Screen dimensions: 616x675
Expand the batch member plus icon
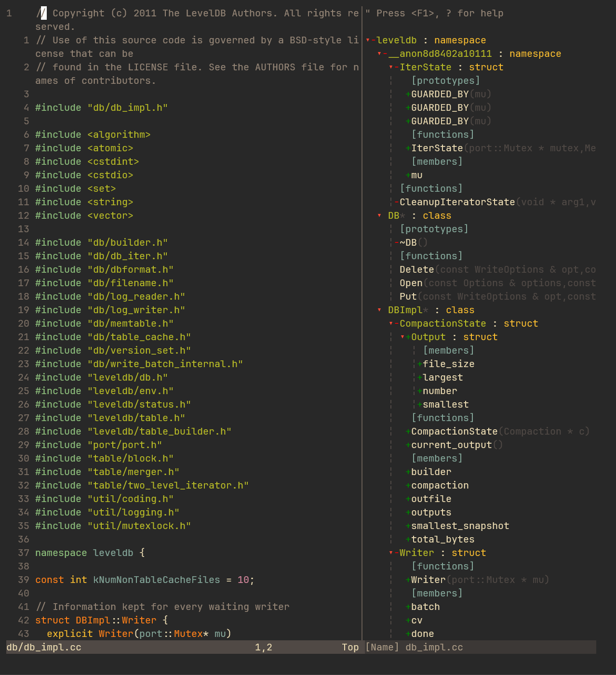coord(408,607)
